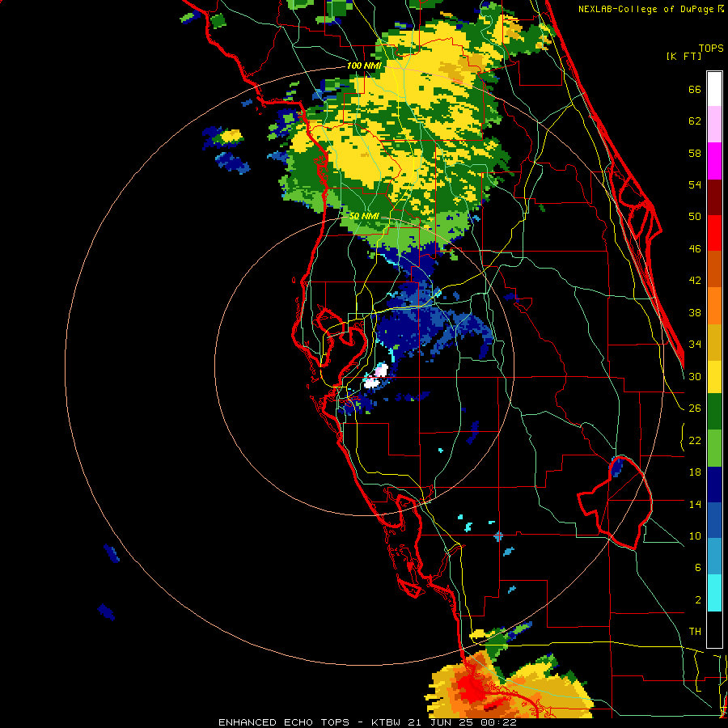
Task: Select the yellow 30 kft legend swatch
Action: pos(714,377)
